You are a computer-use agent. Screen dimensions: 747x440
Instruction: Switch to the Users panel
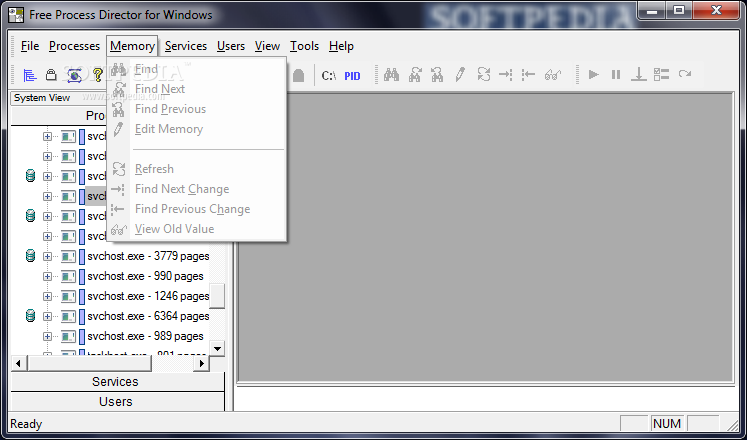click(x=117, y=401)
